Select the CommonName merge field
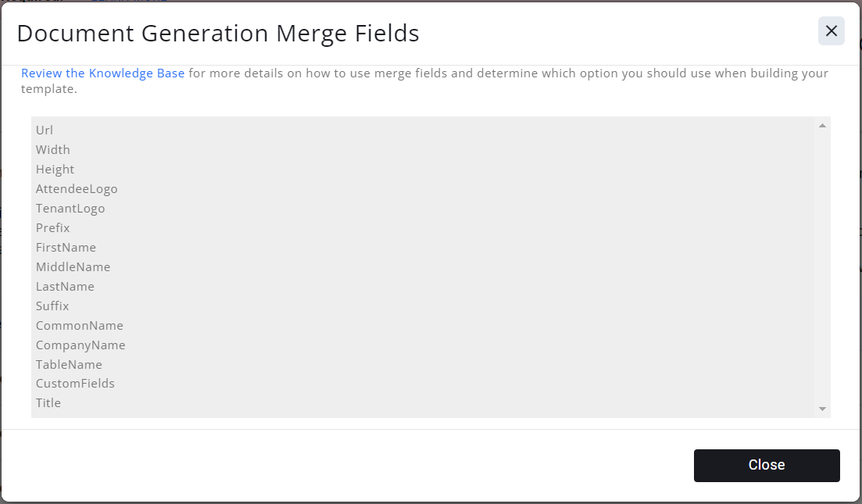This screenshot has width=862, height=504. [79, 326]
